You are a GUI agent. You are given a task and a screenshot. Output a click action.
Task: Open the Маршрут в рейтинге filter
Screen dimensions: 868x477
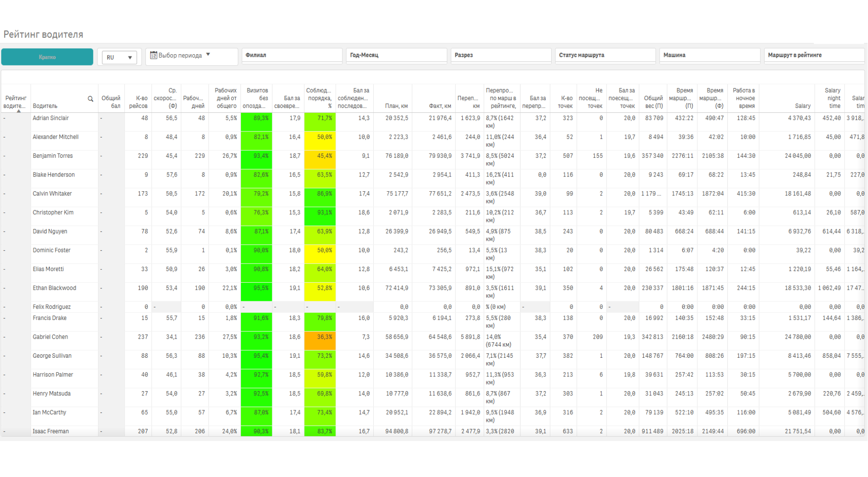814,55
